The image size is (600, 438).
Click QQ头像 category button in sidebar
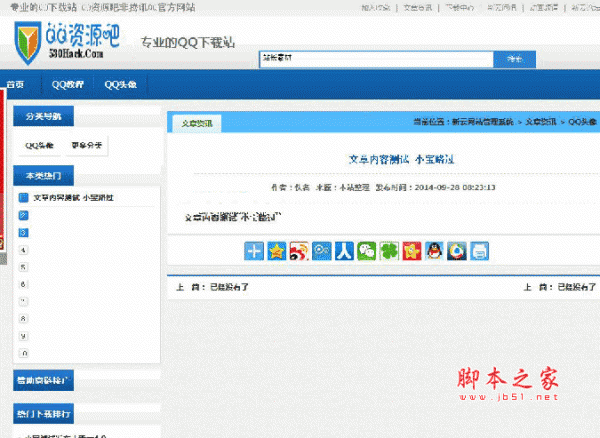pos(39,145)
